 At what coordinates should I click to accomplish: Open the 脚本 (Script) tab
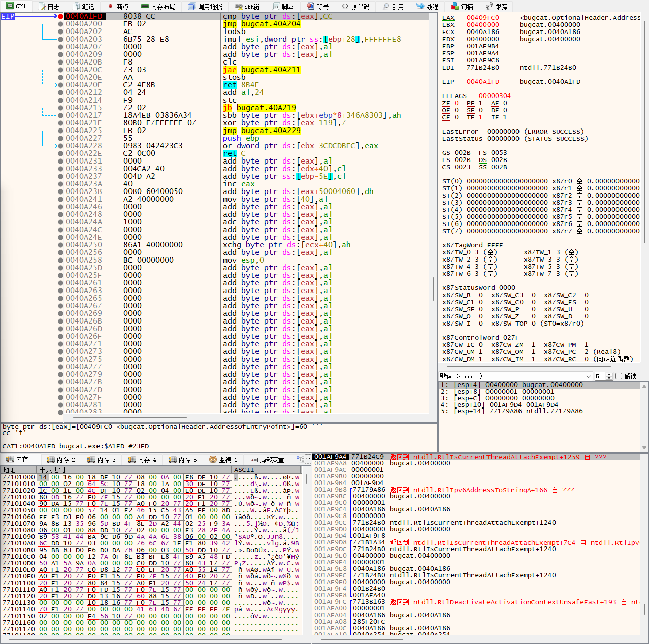284,6
